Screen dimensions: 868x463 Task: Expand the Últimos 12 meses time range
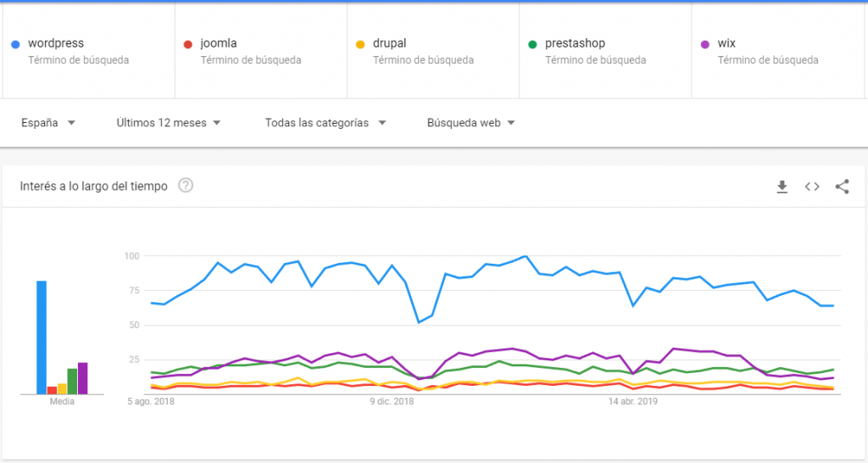click(x=169, y=123)
